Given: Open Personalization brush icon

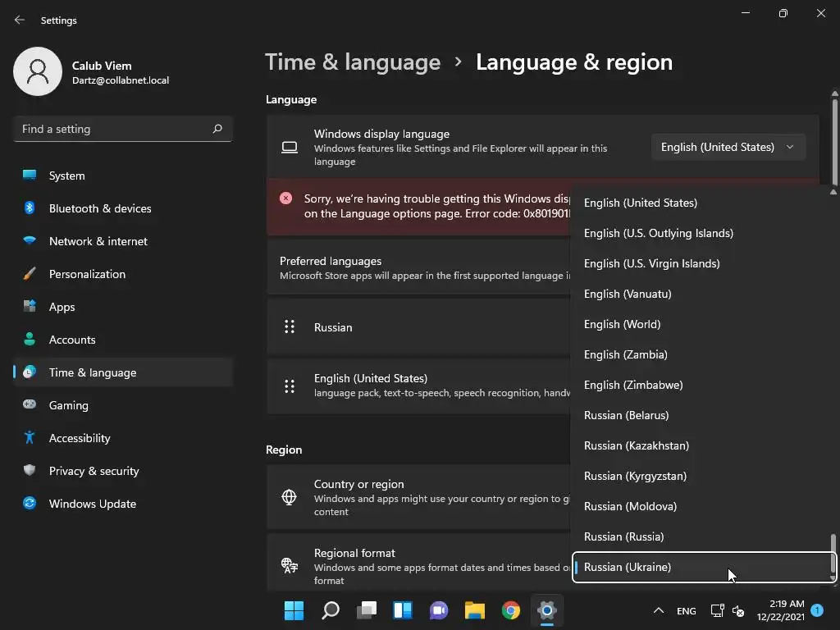Looking at the screenshot, I should click(x=30, y=274).
